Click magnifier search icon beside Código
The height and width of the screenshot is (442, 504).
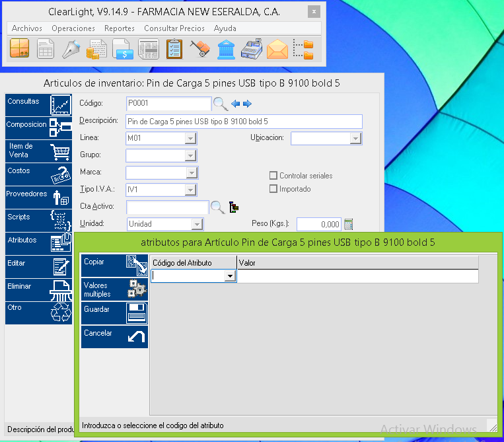pos(220,104)
